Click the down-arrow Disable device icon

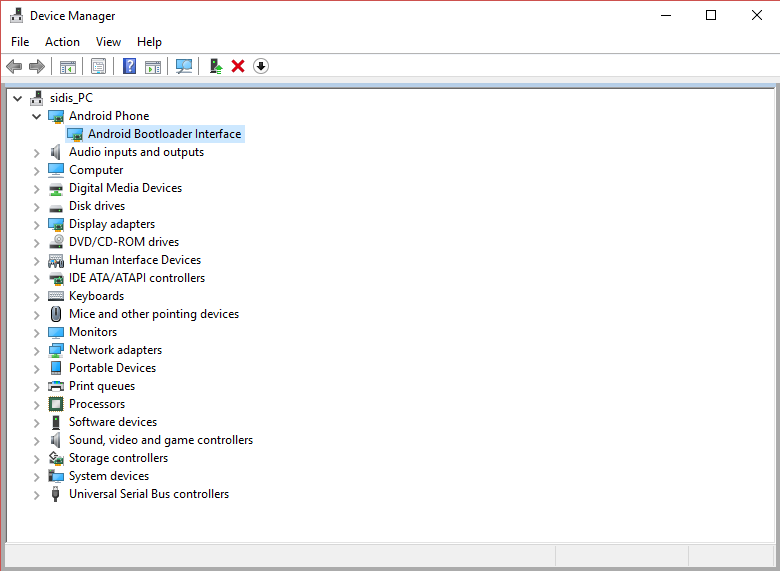point(261,66)
